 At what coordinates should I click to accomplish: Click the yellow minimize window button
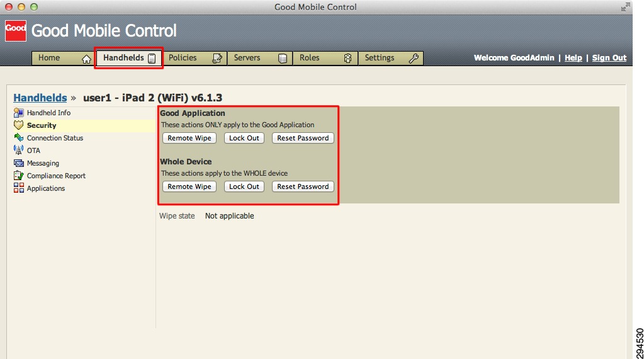(21, 7)
